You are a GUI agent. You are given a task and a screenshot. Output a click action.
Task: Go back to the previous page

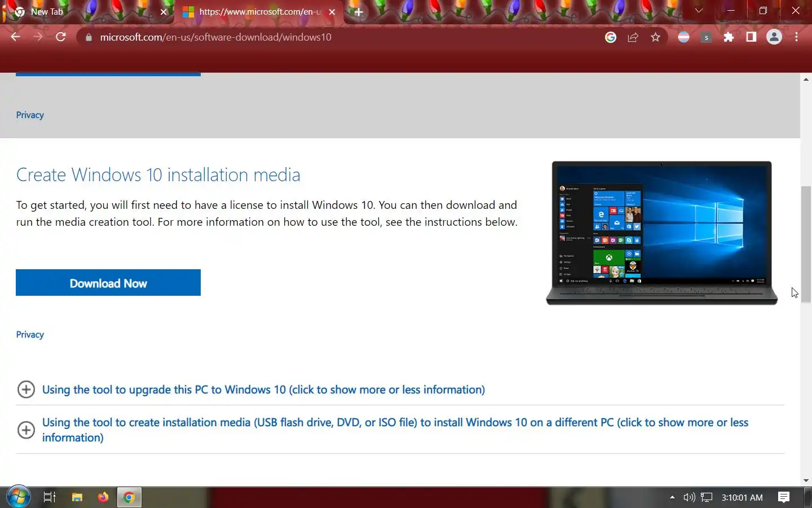(x=15, y=37)
